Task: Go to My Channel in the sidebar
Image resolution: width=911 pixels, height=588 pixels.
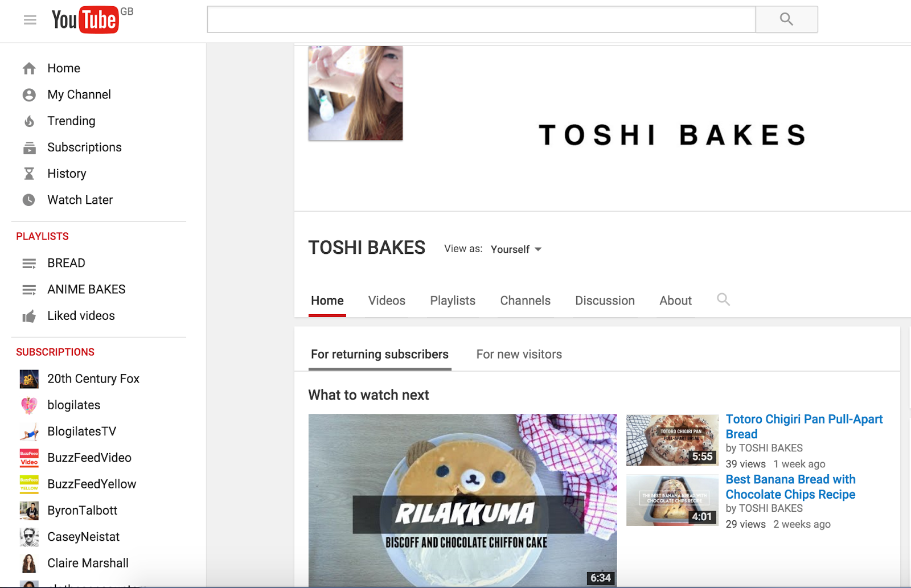Action: point(79,94)
